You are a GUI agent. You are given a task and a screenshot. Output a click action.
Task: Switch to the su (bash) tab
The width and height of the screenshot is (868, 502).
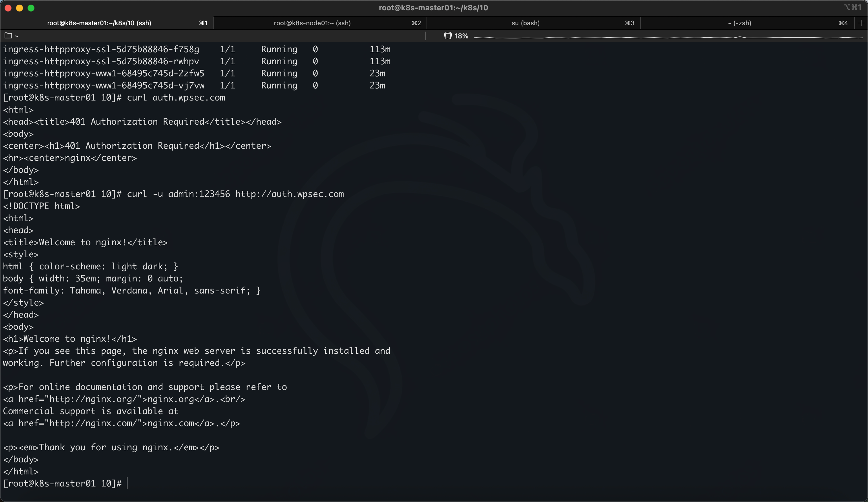click(x=525, y=23)
